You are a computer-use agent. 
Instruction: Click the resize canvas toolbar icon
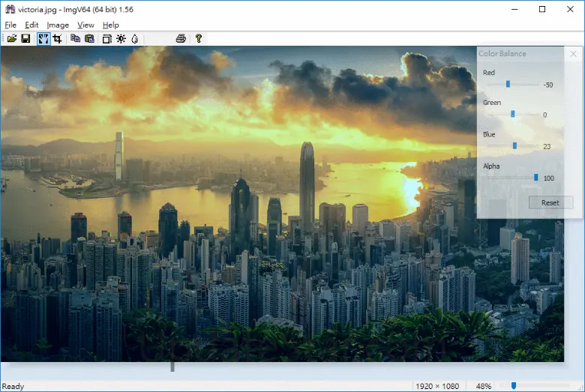pos(106,38)
